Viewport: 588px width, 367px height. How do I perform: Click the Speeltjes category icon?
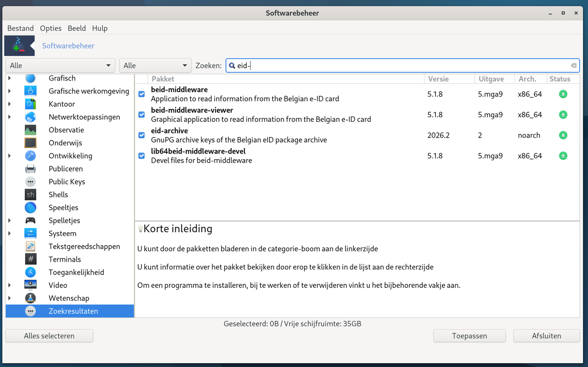pyautogui.click(x=30, y=207)
